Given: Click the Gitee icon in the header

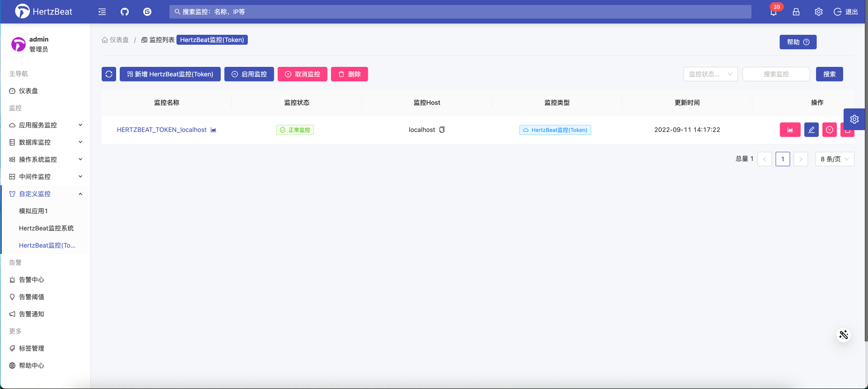Looking at the screenshot, I should 147,12.
